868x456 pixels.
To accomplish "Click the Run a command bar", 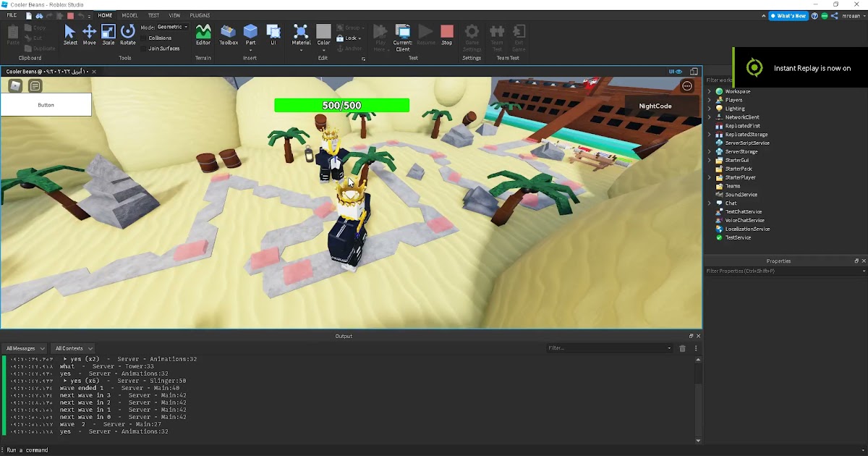I will (x=434, y=450).
